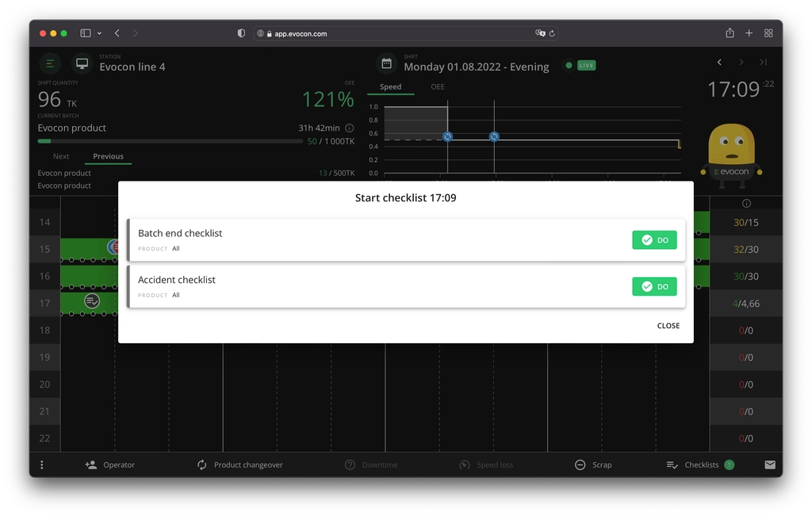
Task: Click checklist marker icon in hour 17 row
Action: coord(92,300)
